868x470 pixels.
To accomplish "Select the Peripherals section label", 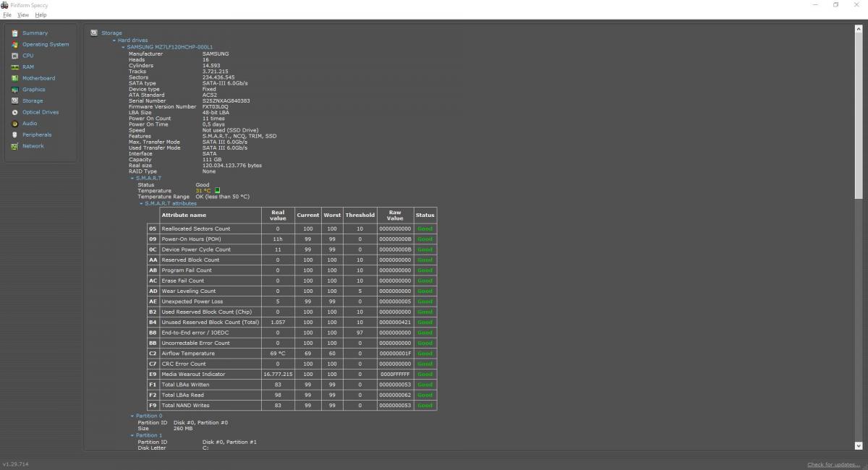I will pyautogui.click(x=38, y=134).
